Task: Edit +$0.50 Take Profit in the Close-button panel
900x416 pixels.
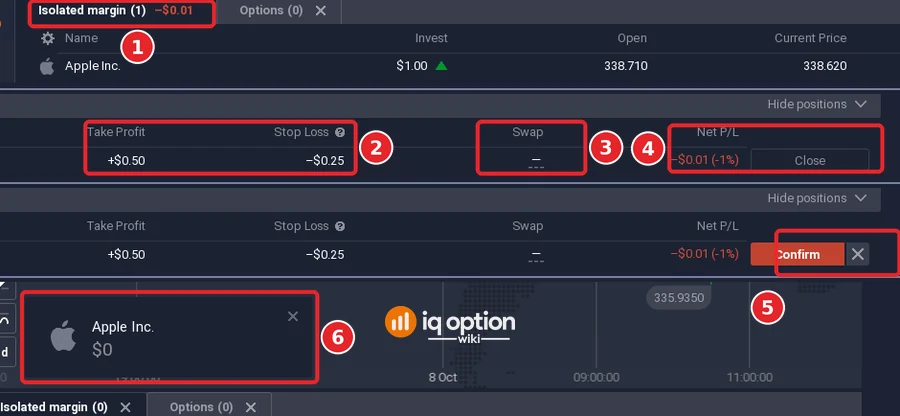Action: [x=126, y=161]
